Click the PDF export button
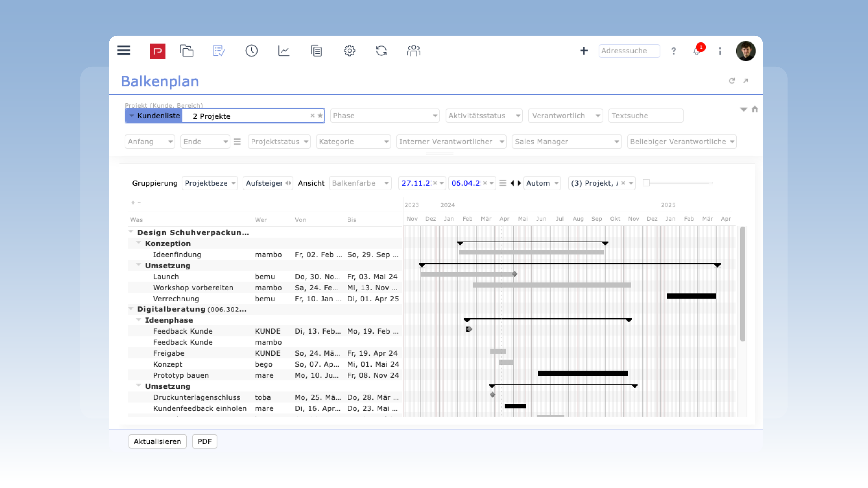This screenshot has width=868, height=488. [204, 441]
